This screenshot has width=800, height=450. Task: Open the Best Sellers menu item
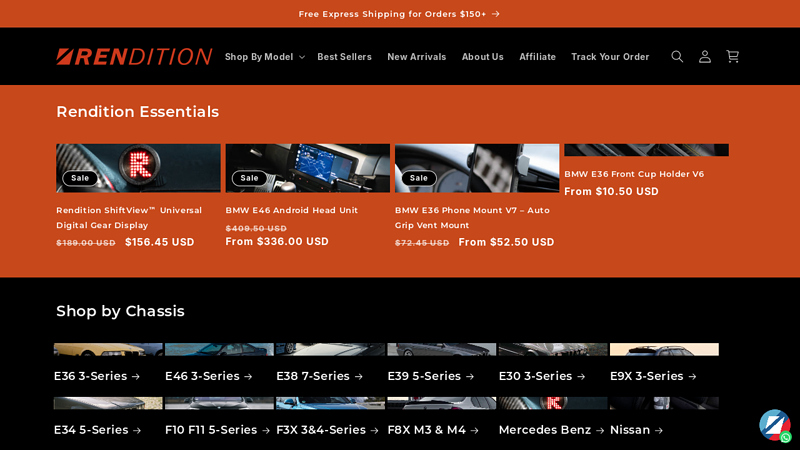tap(344, 57)
